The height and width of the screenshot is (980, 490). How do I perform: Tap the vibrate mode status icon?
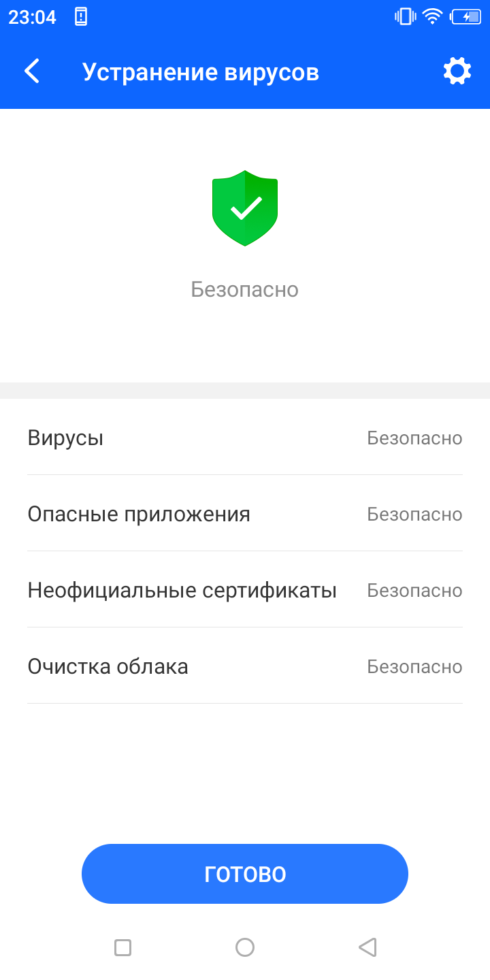pyautogui.click(x=405, y=17)
